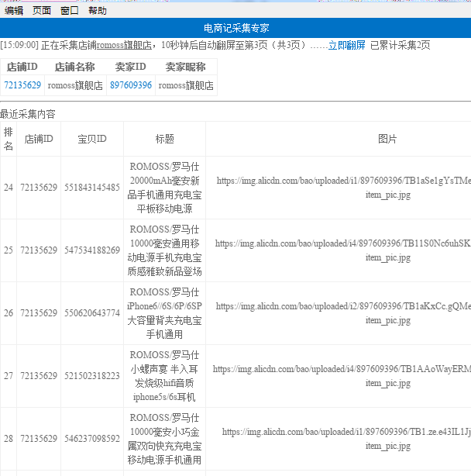Click image URL containing TB1aKxCc.gQMe

(x=343, y=313)
